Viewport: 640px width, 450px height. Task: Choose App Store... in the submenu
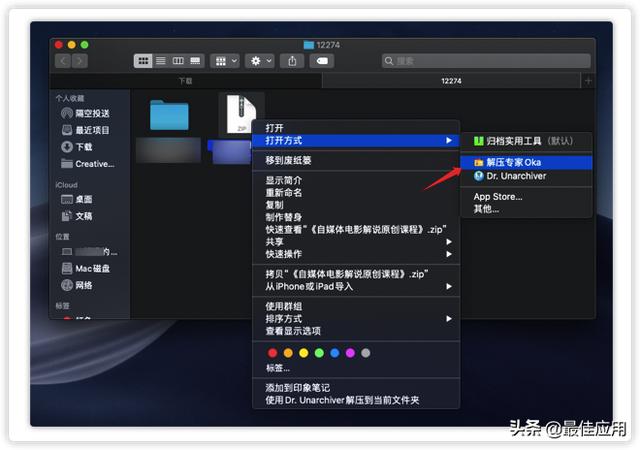[x=526, y=196]
